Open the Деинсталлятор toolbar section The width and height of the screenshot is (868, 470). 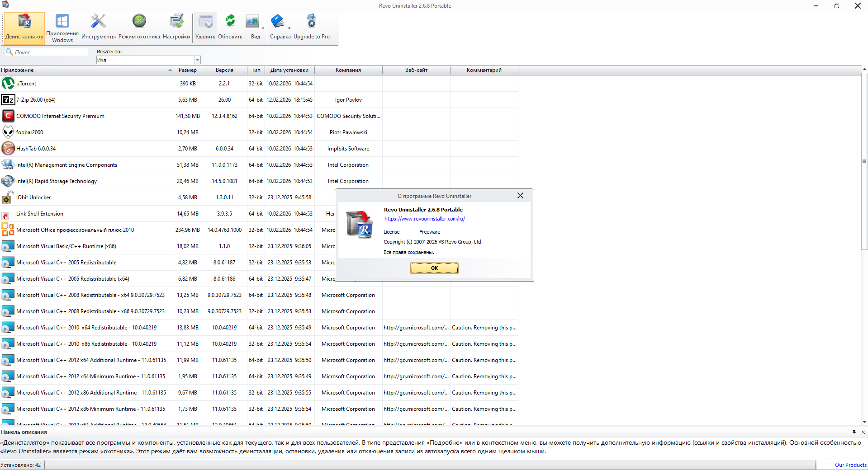click(24, 27)
